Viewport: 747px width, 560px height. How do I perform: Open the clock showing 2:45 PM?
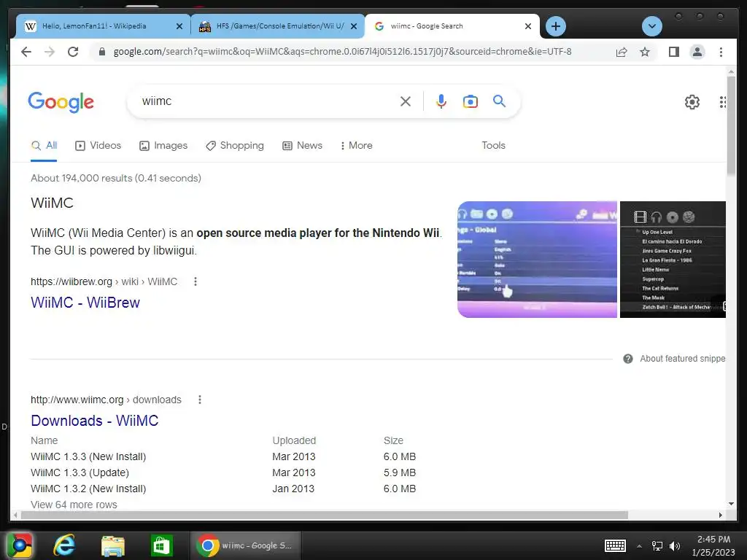tap(713, 545)
